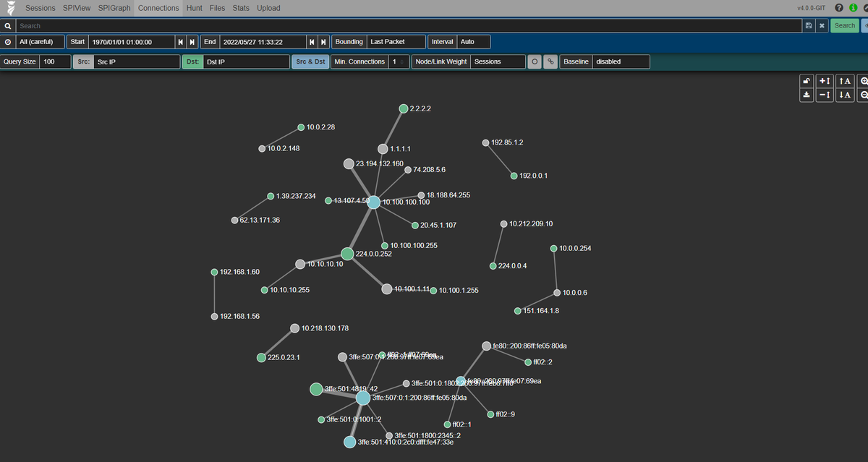The height and width of the screenshot is (462, 868).
Task: Click the green Search button
Action: [845, 25]
